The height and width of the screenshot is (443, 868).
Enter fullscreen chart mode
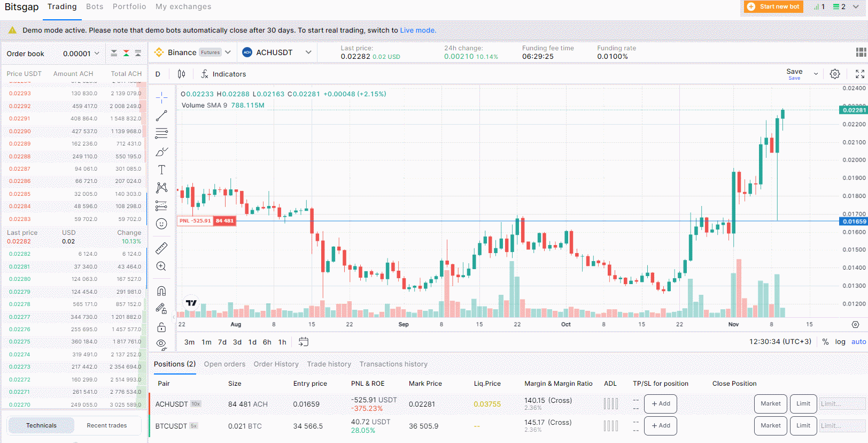859,74
